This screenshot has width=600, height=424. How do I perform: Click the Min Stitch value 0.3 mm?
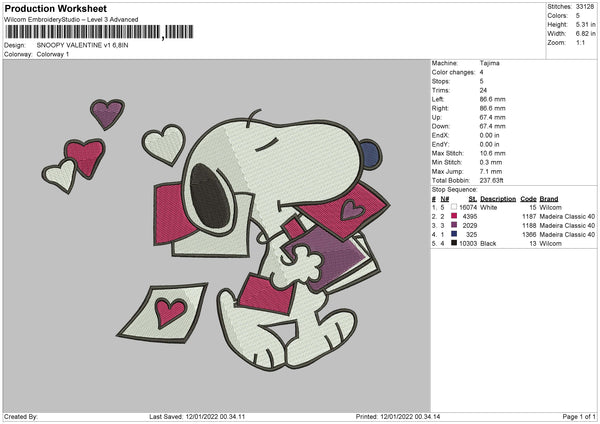491,162
